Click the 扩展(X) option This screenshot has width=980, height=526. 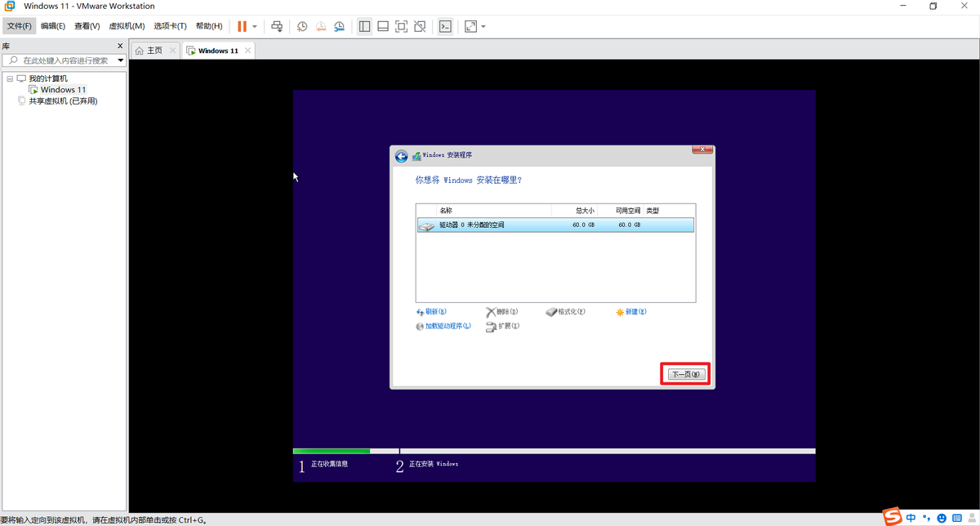tap(503, 326)
